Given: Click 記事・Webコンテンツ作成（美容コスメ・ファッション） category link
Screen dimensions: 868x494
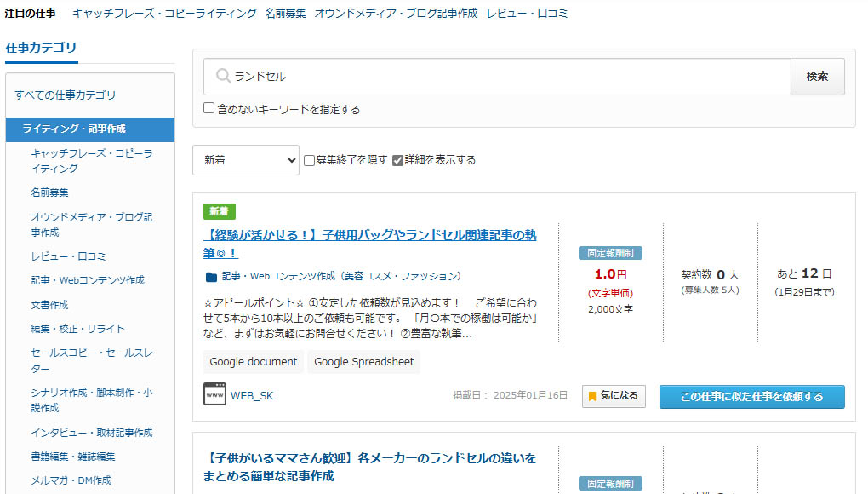Looking at the screenshot, I should point(342,276).
